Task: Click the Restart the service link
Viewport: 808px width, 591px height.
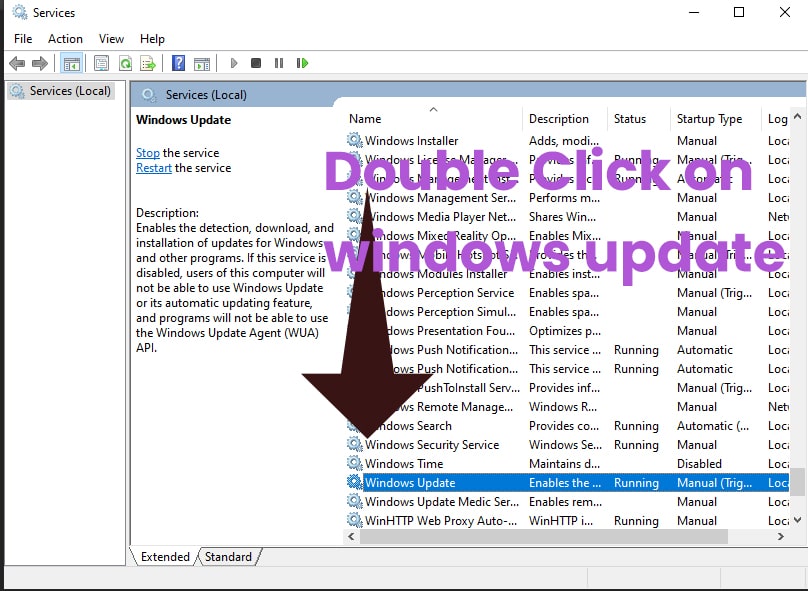Action: [154, 168]
